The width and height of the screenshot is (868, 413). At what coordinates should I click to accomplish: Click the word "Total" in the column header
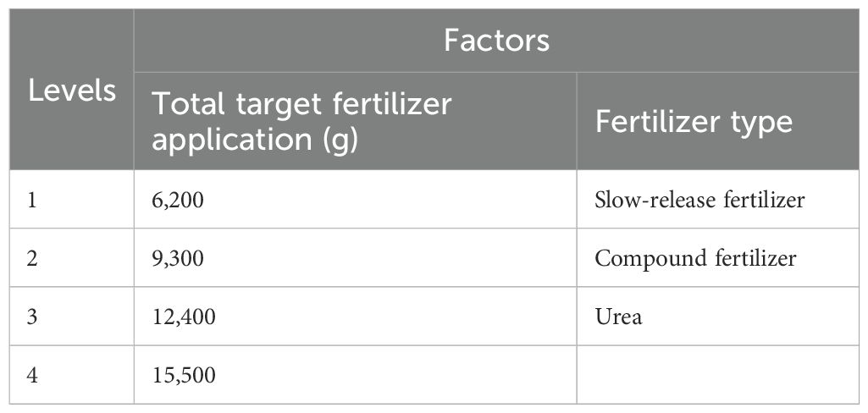[185, 104]
